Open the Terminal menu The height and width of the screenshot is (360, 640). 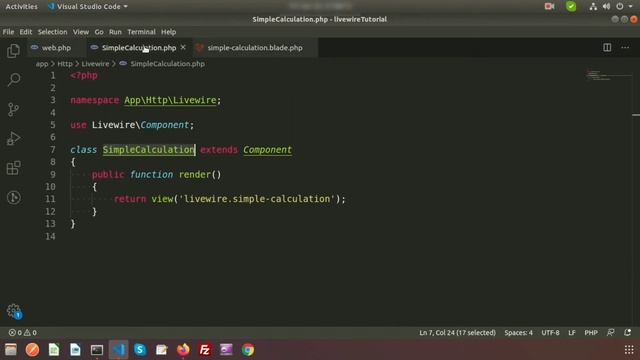click(141, 32)
